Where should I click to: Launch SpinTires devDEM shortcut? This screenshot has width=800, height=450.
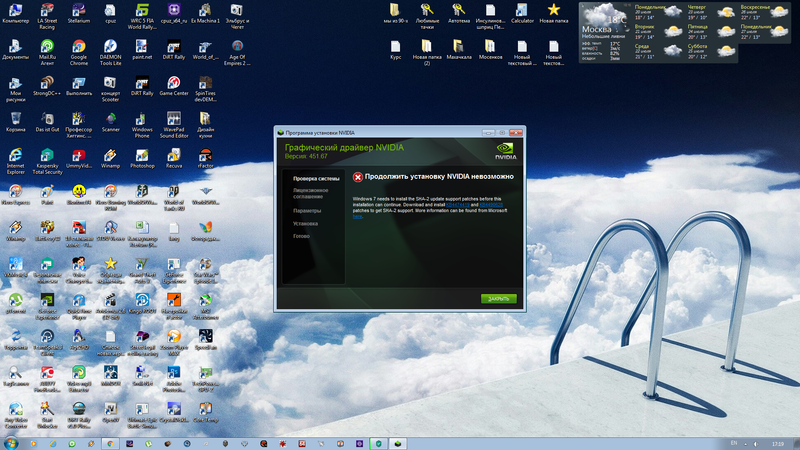205,89
